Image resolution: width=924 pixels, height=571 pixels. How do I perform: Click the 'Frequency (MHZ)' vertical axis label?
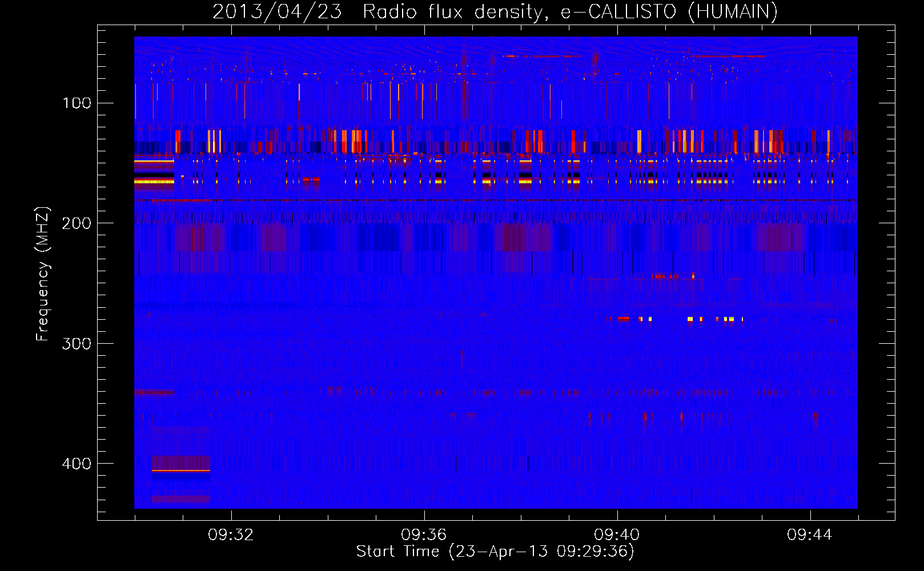(43, 274)
